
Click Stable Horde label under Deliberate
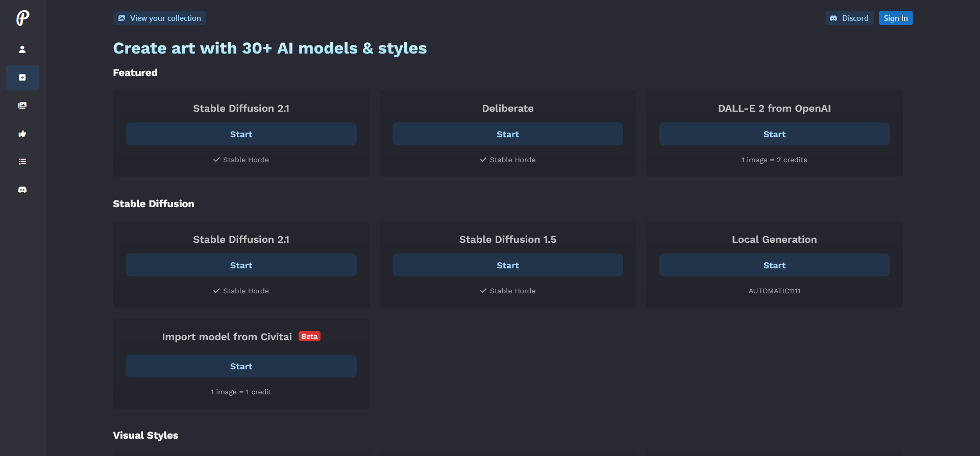512,160
